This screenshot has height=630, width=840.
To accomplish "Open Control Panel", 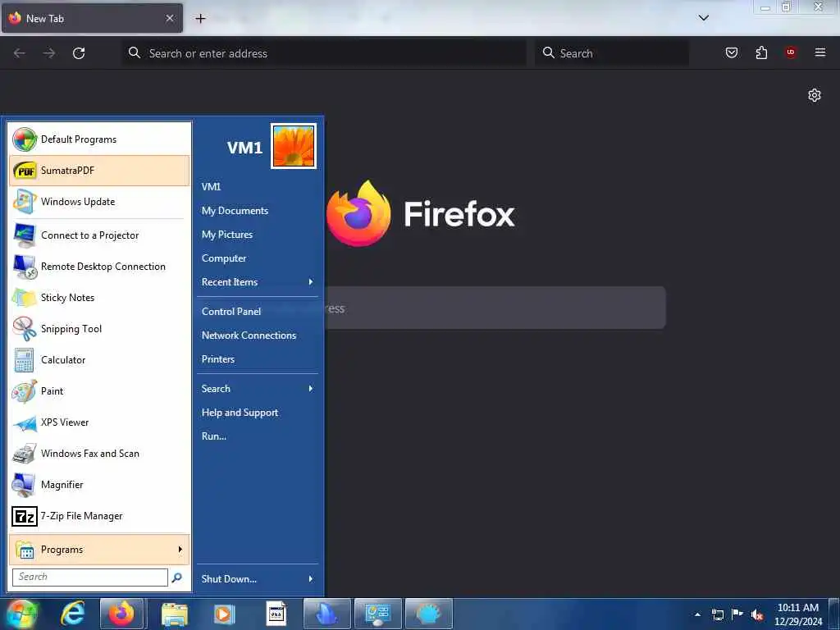I will pyautogui.click(x=258, y=312).
